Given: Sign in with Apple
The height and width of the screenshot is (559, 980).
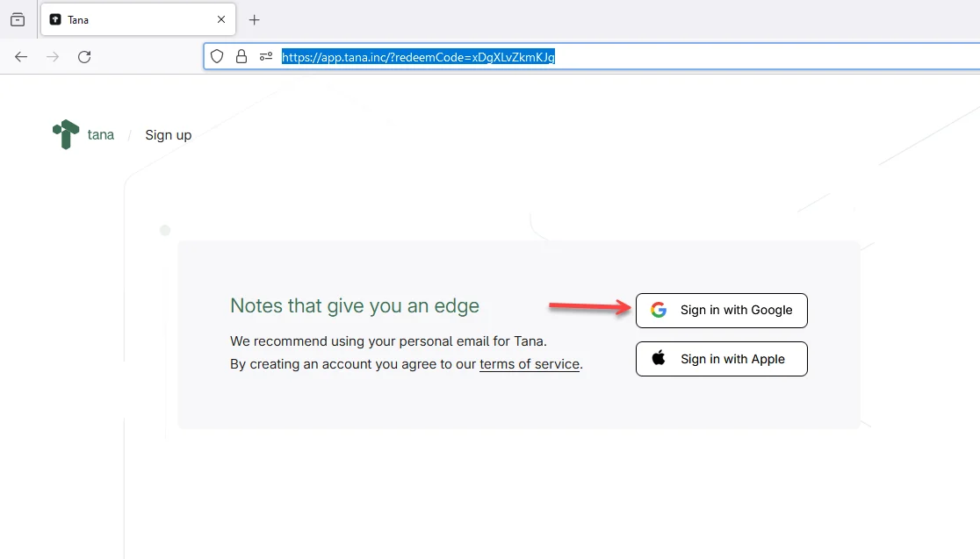Looking at the screenshot, I should 722,359.
